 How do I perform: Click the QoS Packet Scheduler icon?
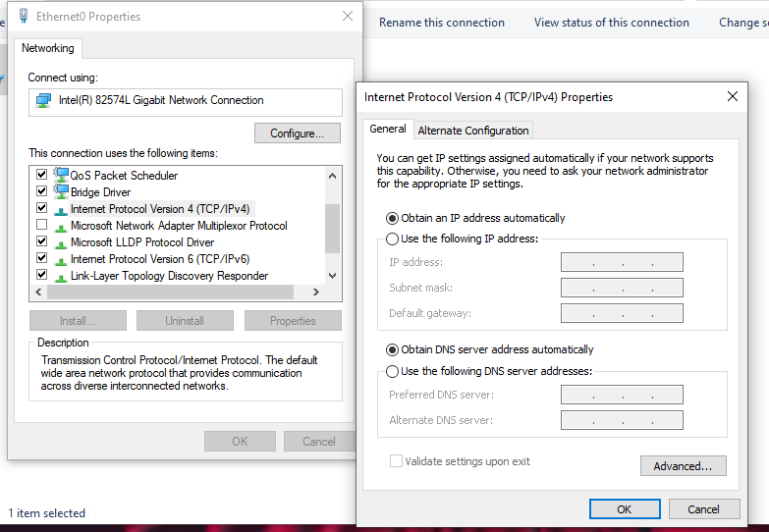pos(61,175)
